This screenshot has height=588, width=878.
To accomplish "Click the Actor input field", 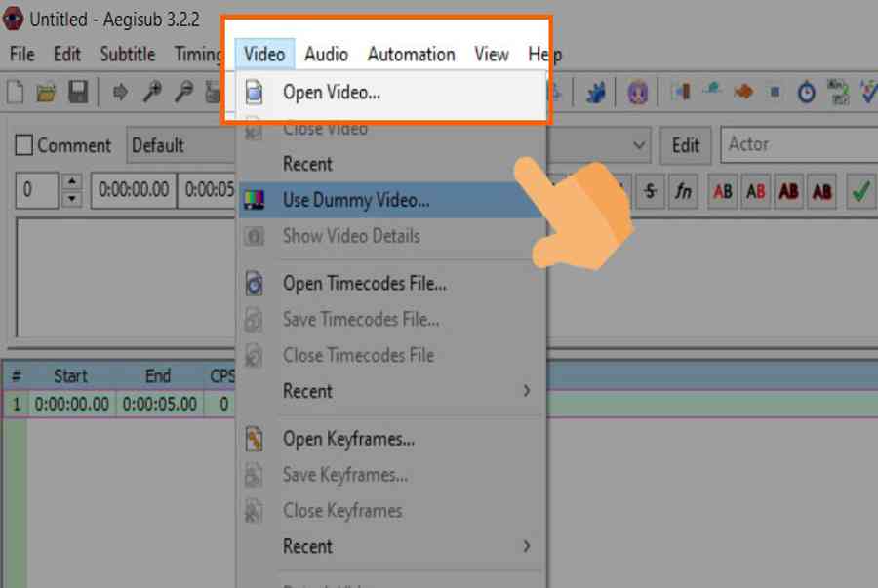I will (x=800, y=145).
